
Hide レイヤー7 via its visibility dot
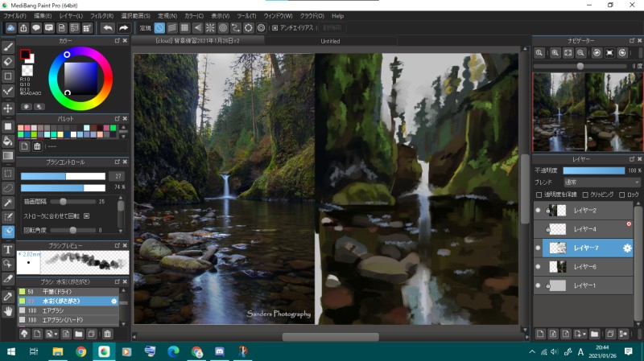(x=538, y=248)
